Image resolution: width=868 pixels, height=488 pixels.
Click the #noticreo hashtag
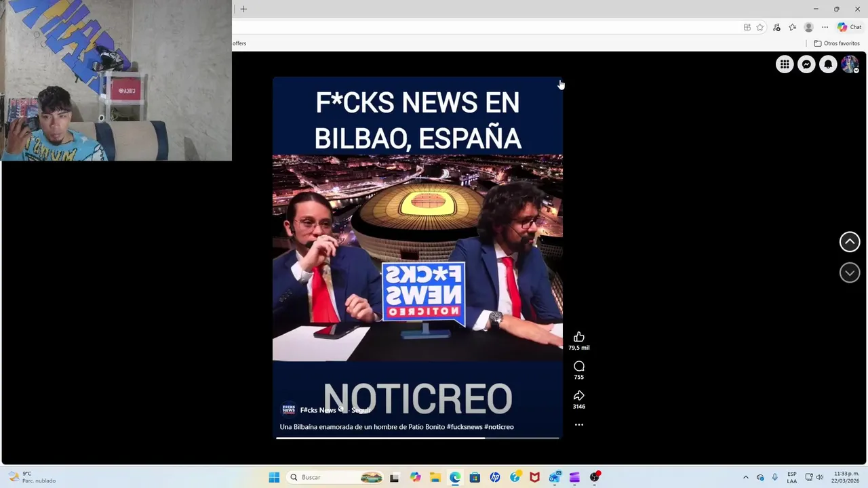point(499,427)
